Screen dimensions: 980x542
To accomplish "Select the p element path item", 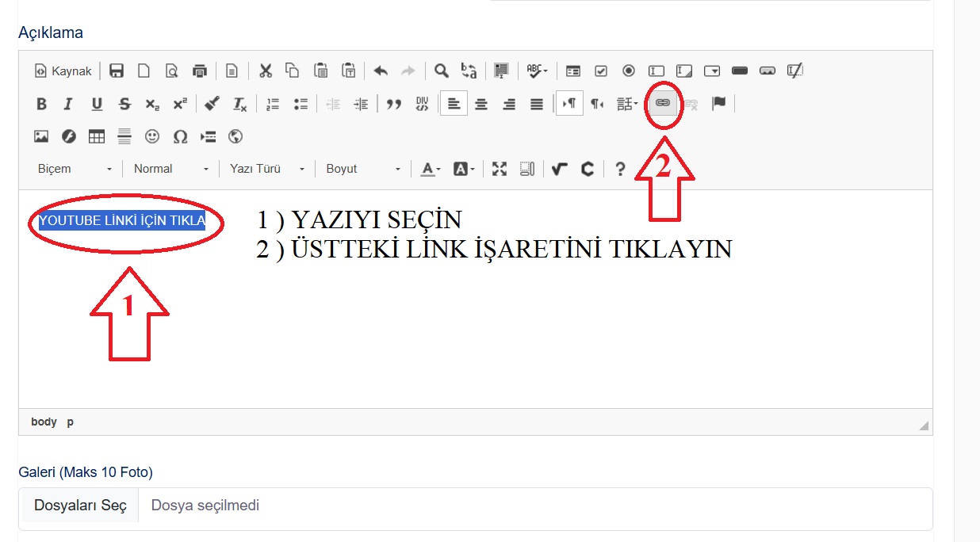I will pos(71,422).
